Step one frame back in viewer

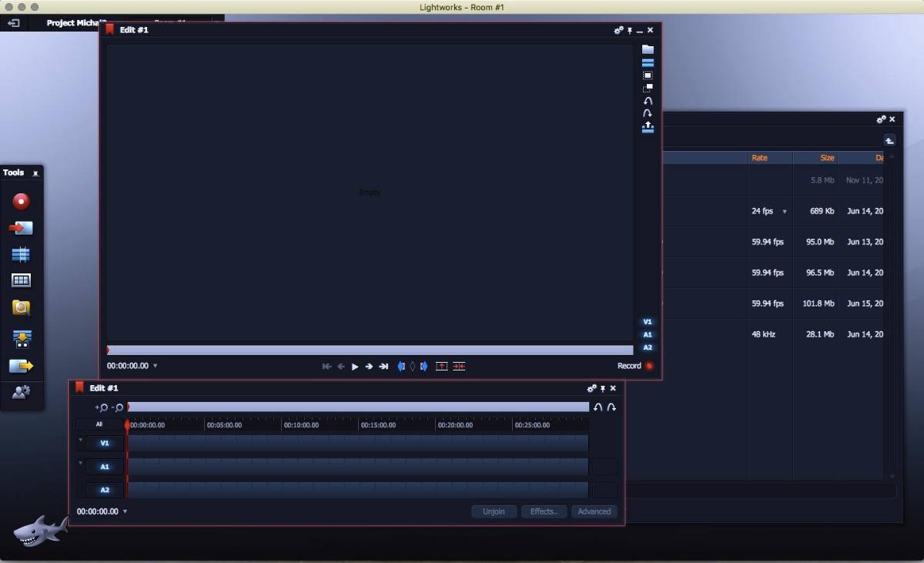tap(341, 367)
